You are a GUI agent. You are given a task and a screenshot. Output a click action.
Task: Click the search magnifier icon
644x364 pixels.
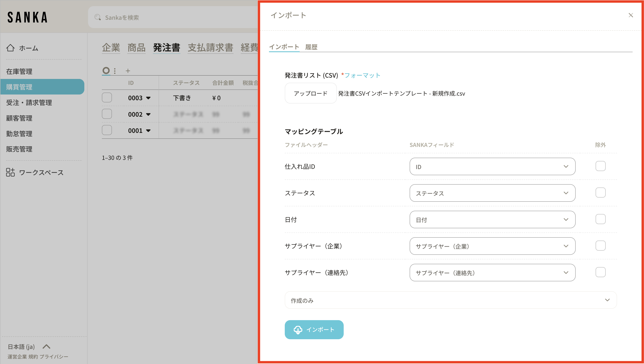[97, 18]
